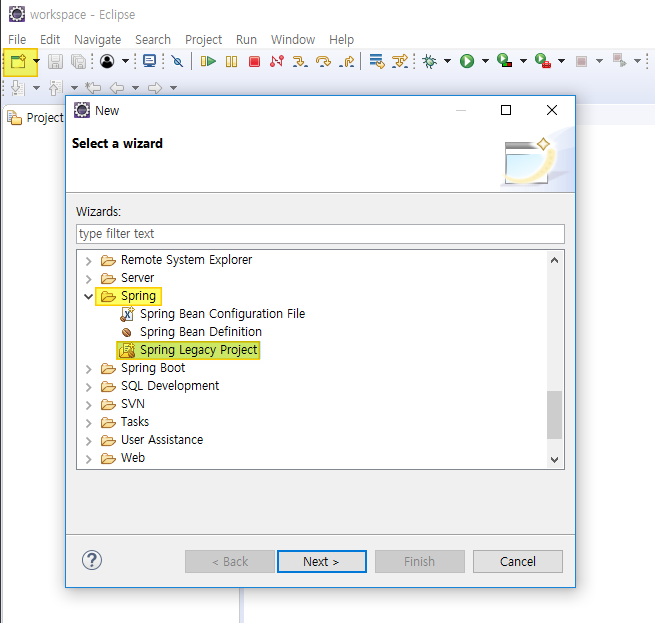Expand the Tasks folder
655x623 pixels.
88,423
